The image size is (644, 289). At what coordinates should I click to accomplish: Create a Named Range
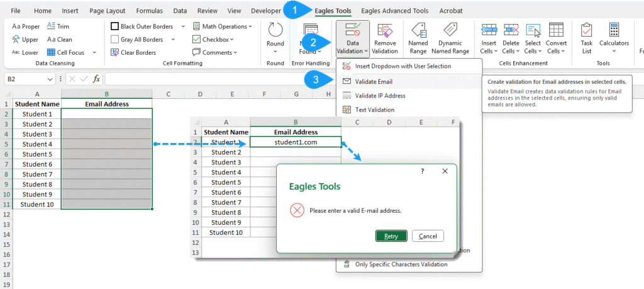coord(418,38)
